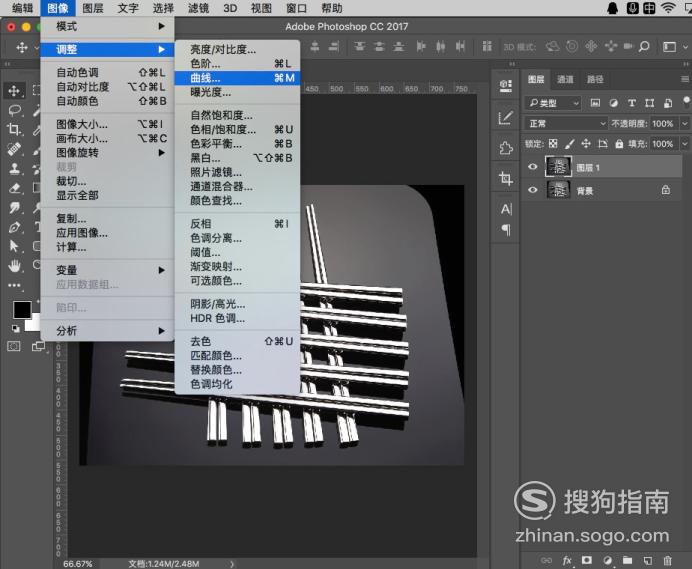692x569 pixels.
Task: Toggle layer filtering on/off switch
Action: [x=686, y=102]
